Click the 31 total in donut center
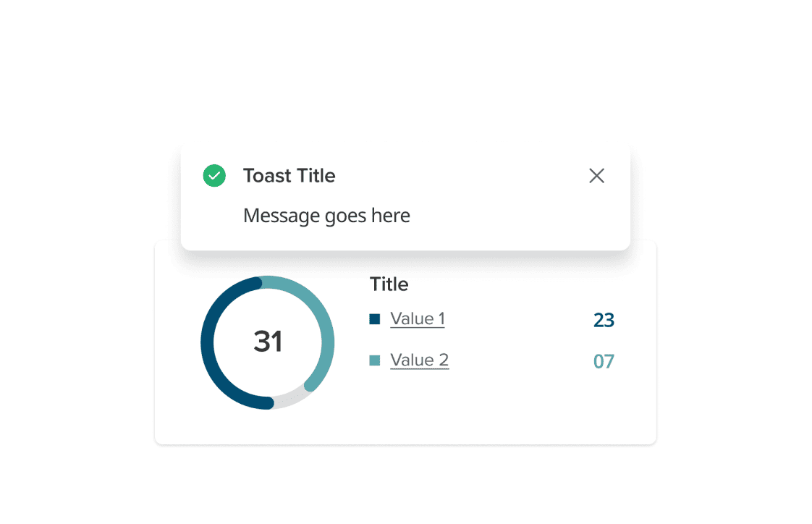812x524 pixels. click(268, 342)
